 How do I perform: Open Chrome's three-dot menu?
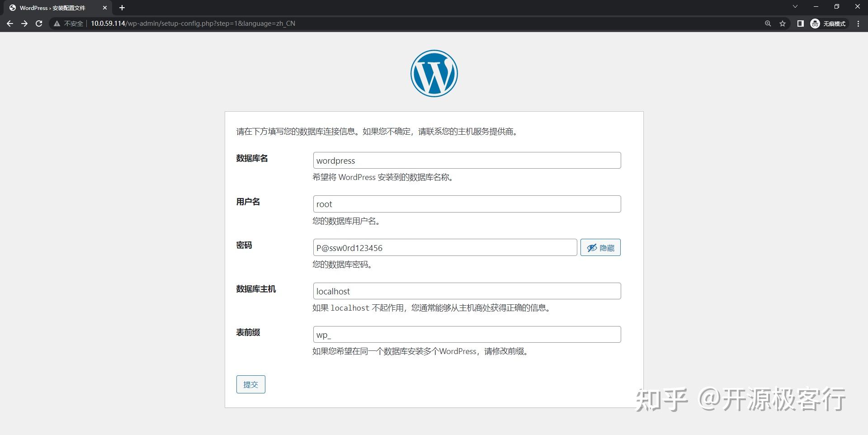tap(858, 24)
